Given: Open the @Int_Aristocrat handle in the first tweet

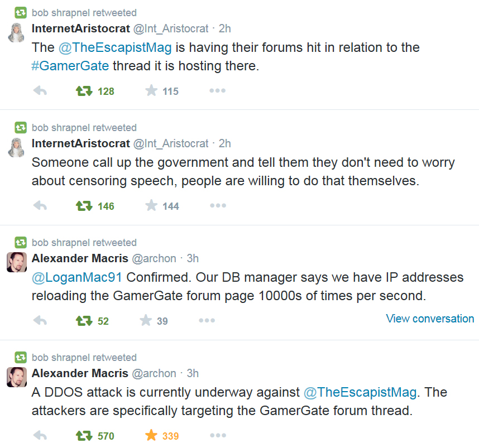Looking at the screenshot, I should pos(171,28).
